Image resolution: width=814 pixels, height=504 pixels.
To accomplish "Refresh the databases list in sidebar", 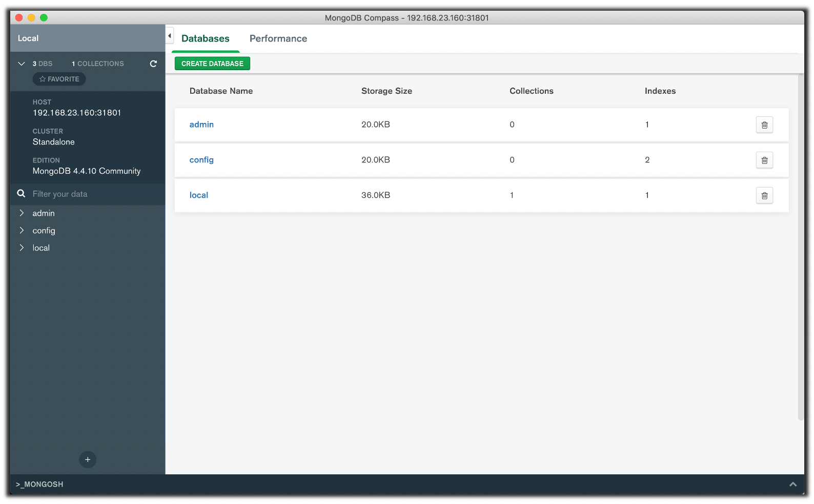I will pyautogui.click(x=153, y=64).
